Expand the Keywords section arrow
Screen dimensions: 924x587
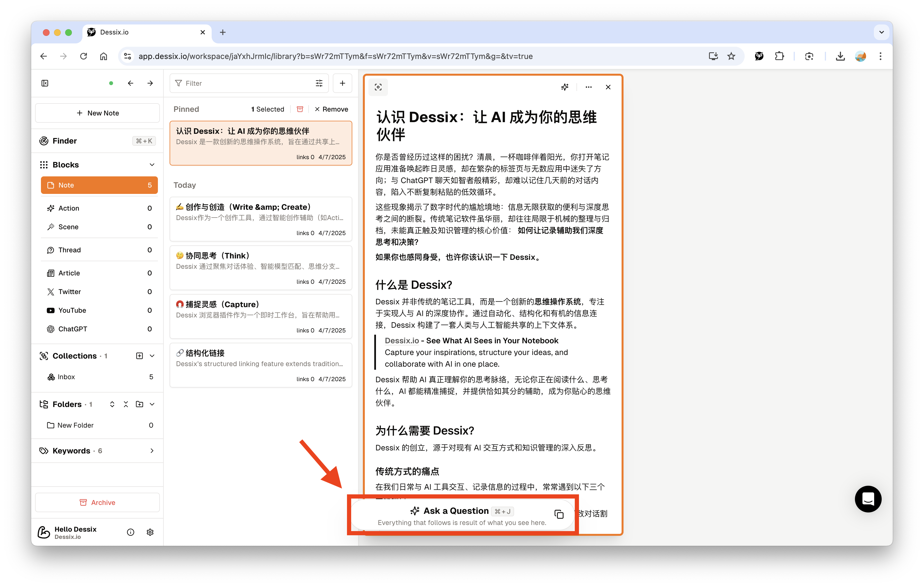pyautogui.click(x=152, y=451)
